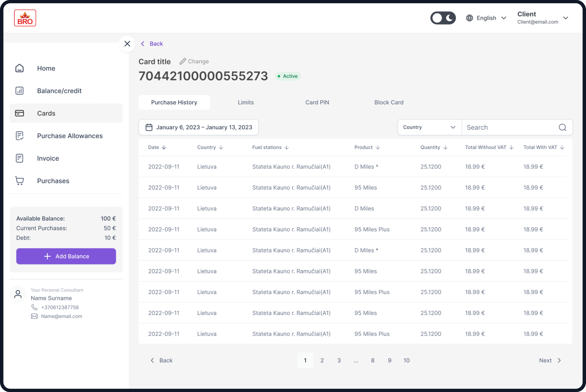This screenshot has width=586, height=392.
Task: Open Balance/credit section
Action: point(66,91)
